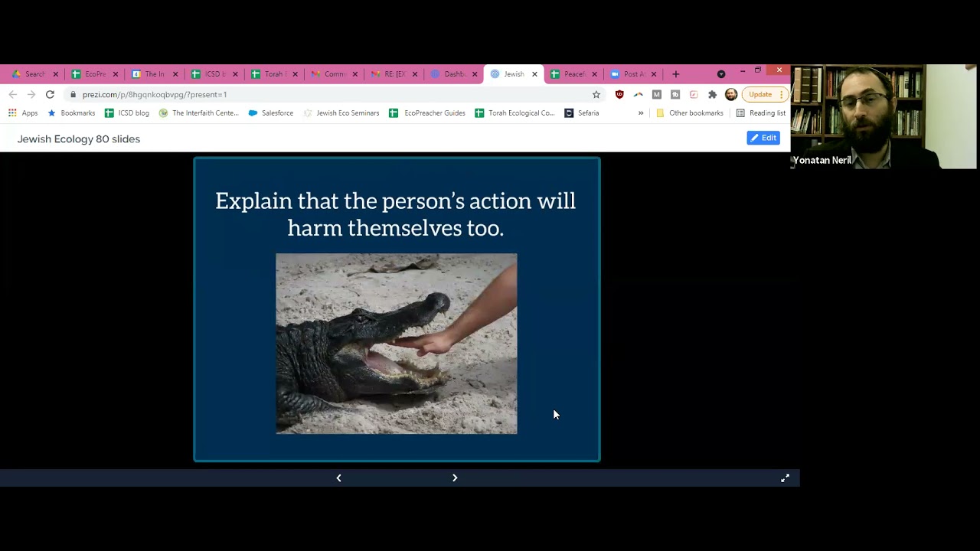Enter fullscreen presentation mode
Viewport: 980px width, 551px height.
coord(785,478)
